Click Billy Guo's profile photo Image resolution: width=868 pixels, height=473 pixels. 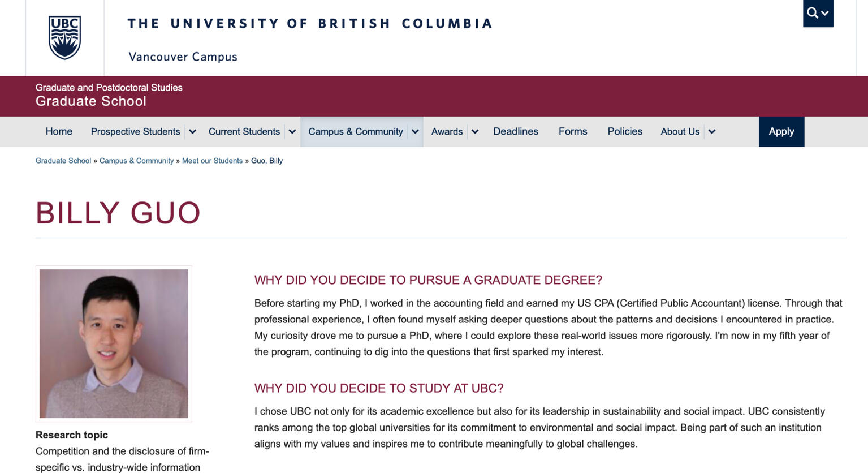pos(114,343)
